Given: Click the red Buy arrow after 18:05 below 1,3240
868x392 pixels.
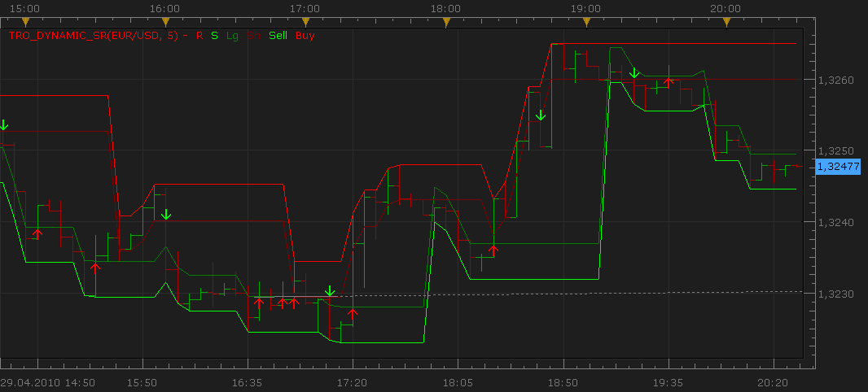Looking at the screenshot, I should pos(493,250).
